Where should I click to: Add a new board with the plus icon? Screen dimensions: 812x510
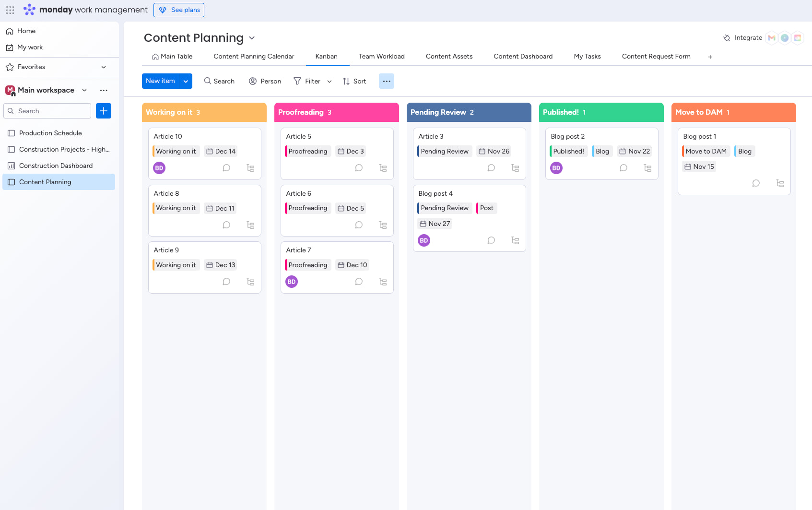tap(103, 111)
